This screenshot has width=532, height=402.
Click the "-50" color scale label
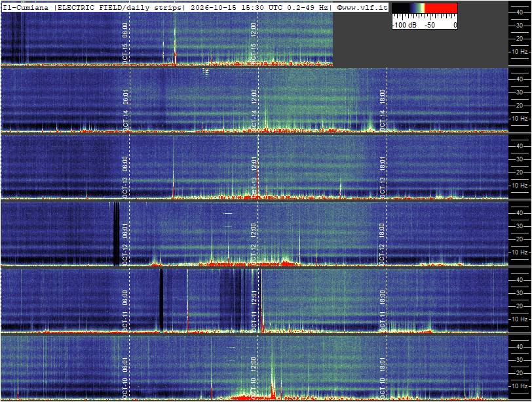pos(429,25)
